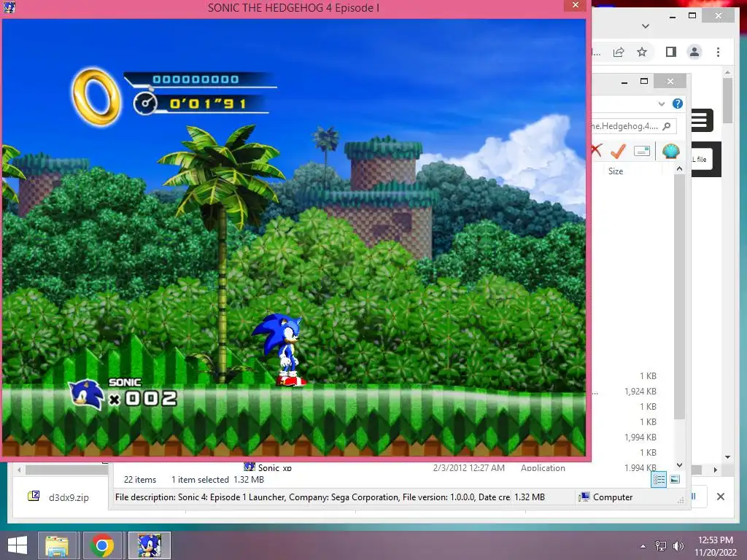The height and width of the screenshot is (560, 747).
Task: Click the stopwatch timer icon in game HUD
Action: [145, 104]
